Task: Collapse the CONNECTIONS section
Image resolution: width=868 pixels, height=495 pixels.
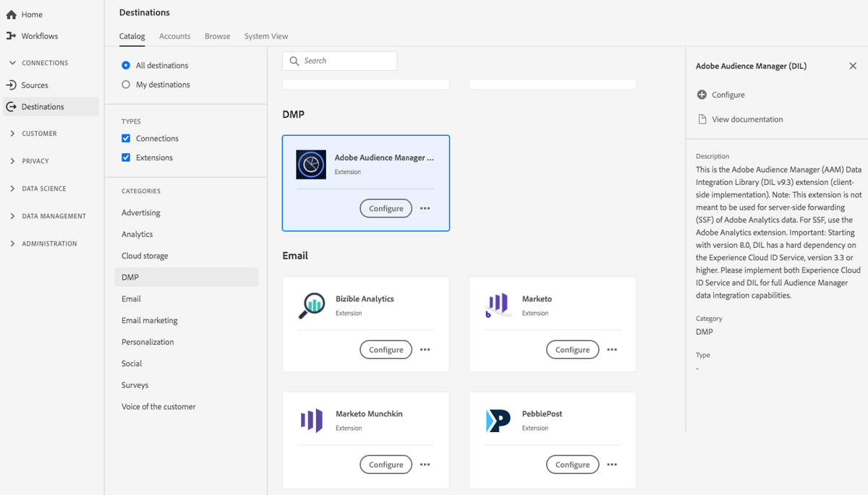Action: coord(12,62)
